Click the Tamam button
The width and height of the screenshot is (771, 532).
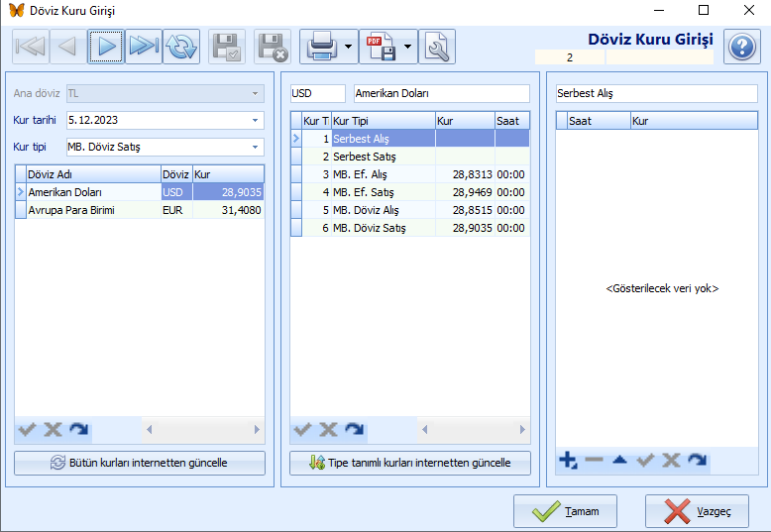(565, 511)
